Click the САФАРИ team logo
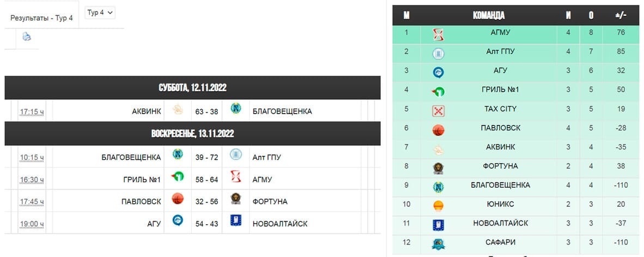The width and height of the screenshot is (644, 257). [438, 244]
